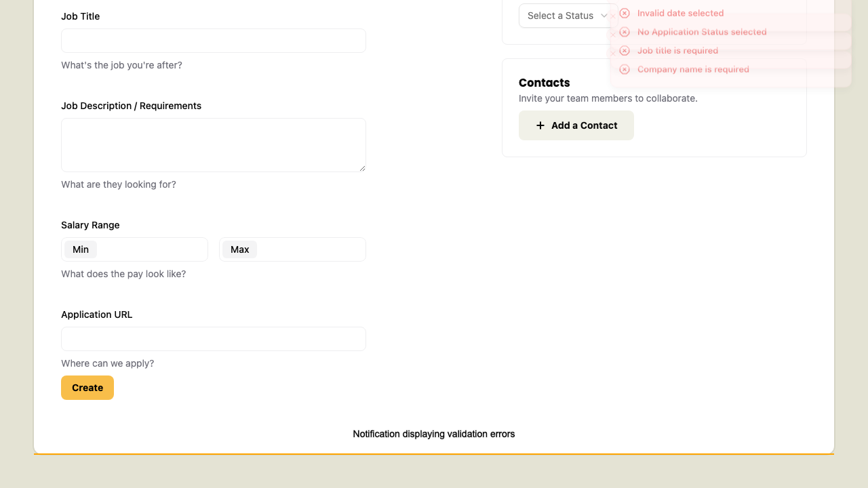
Task: Focus the Job Title text field
Action: point(214,41)
